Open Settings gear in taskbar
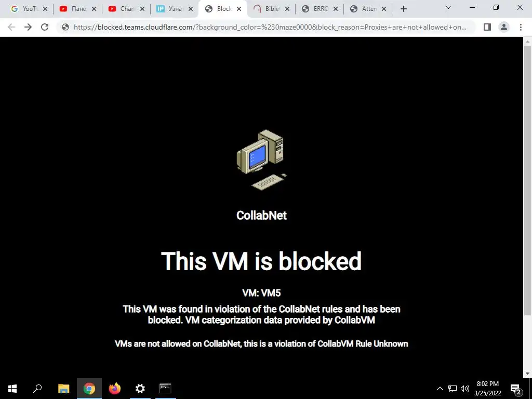532x399 pixels. 140,389
